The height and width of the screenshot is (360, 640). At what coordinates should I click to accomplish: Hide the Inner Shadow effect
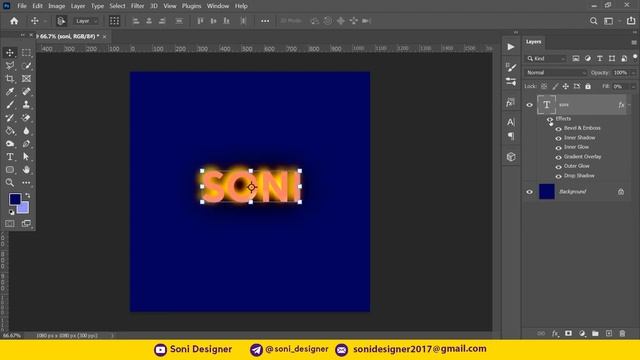[x=558, y=138]
